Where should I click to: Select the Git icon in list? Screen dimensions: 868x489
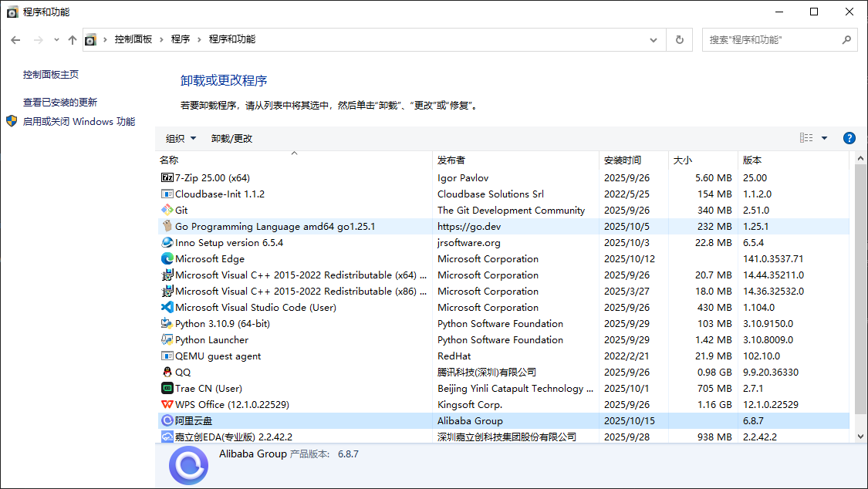point(167,210)
